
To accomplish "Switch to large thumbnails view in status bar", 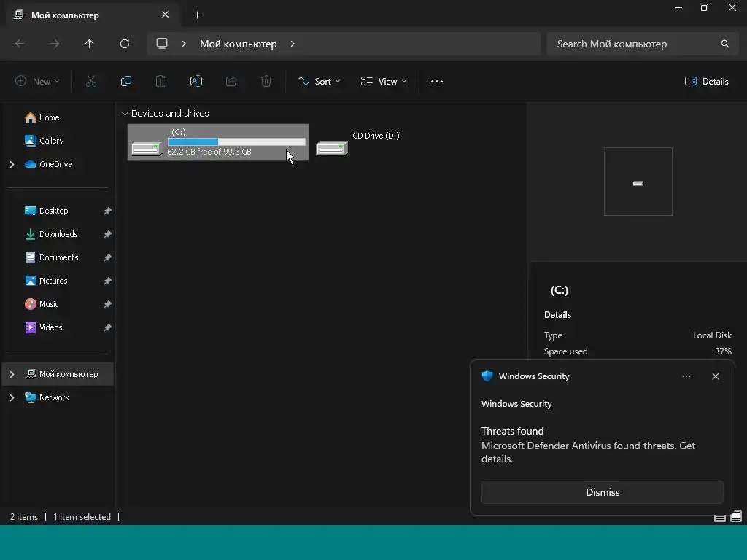I will (x=736, y=517).
